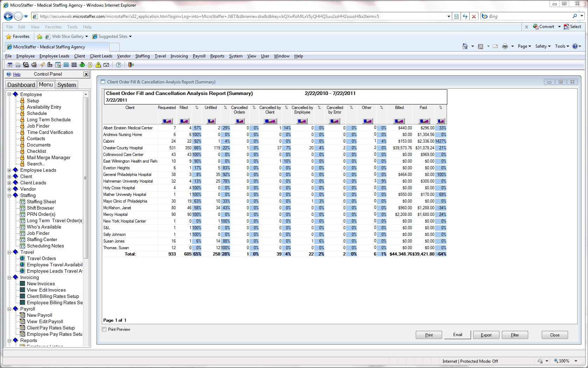Open chart for the Billed column
This screenshot has height=368, width=588.
[x=399, y=121]
